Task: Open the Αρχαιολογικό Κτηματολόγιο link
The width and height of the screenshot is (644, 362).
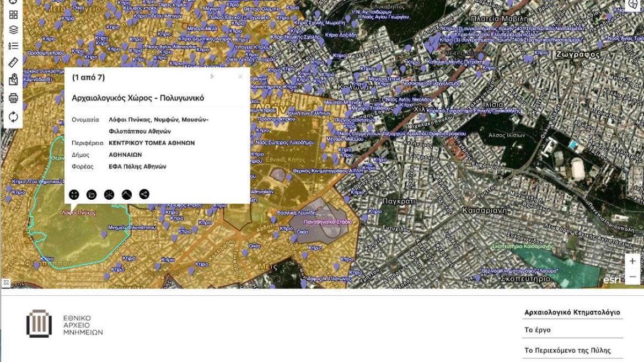Action: click(x=572, y=312)
